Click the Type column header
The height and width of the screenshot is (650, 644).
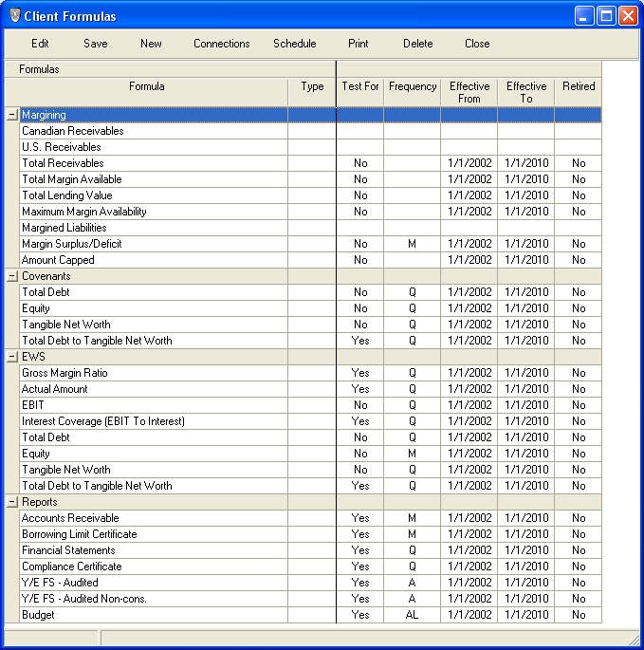[312, 92]
